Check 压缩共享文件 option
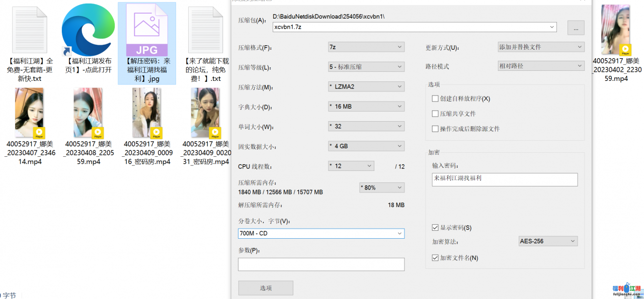 tap(435, 114)
